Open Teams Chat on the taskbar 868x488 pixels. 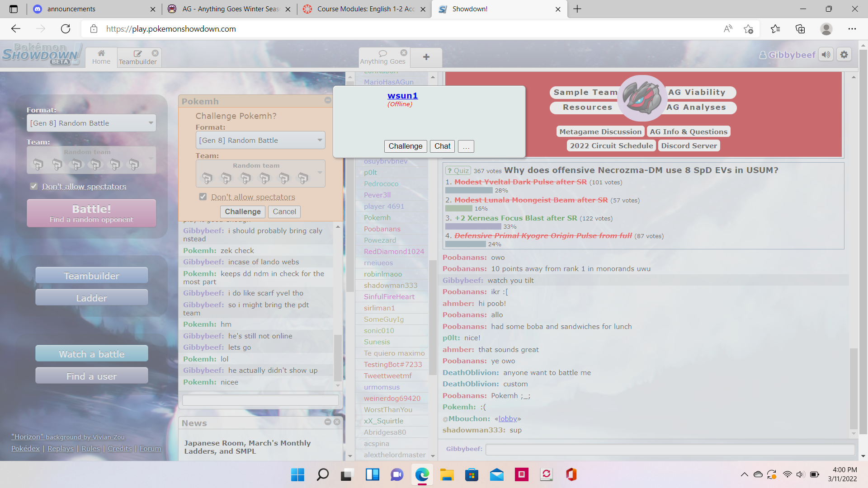[397, 474]
